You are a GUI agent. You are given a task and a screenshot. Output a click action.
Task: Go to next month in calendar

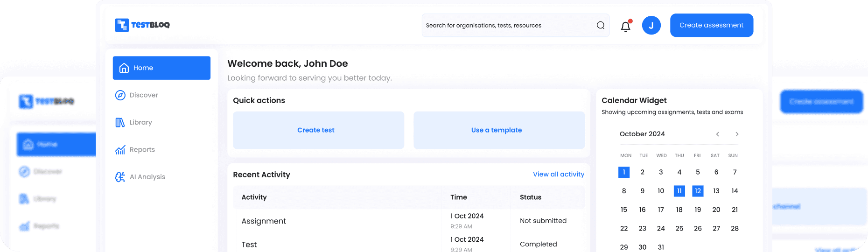coord(737,134)
